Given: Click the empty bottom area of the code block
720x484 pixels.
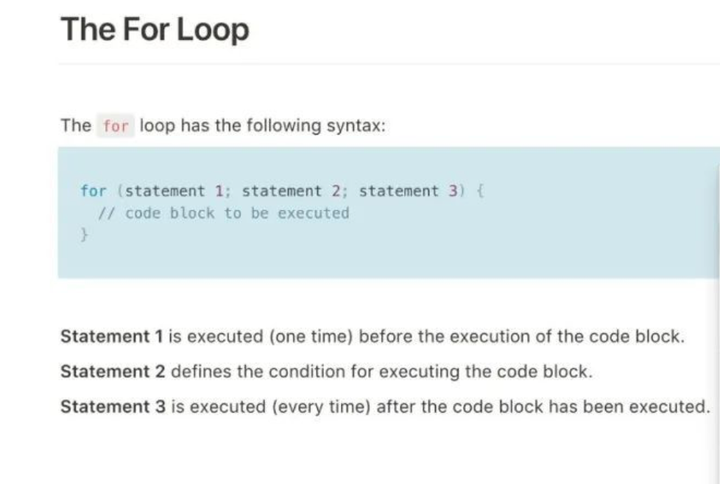Looking at the screenshot, I should 390,261.
